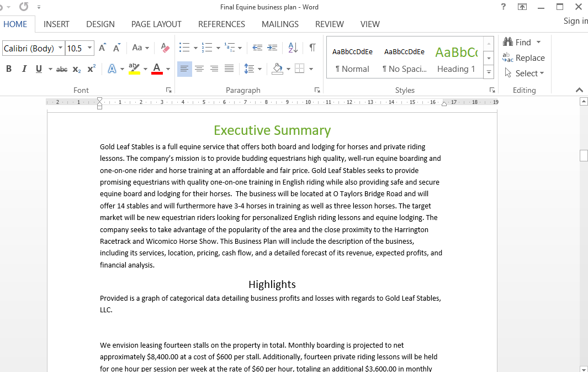
Task: Clear all formatting eraser icon
Action: point(165,48)
